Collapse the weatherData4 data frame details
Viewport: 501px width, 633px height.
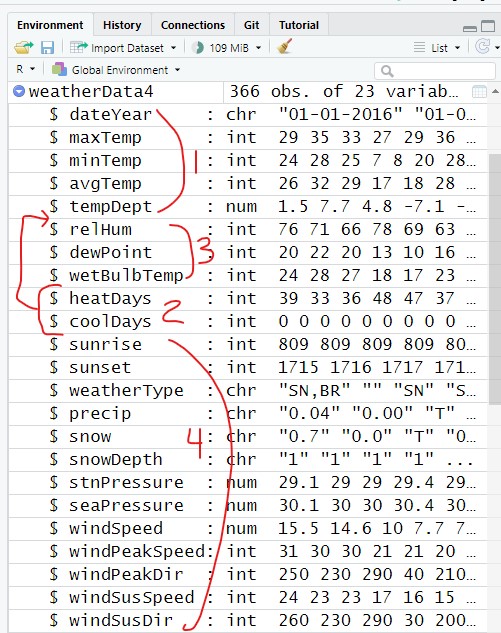click(x=19, y=91)
